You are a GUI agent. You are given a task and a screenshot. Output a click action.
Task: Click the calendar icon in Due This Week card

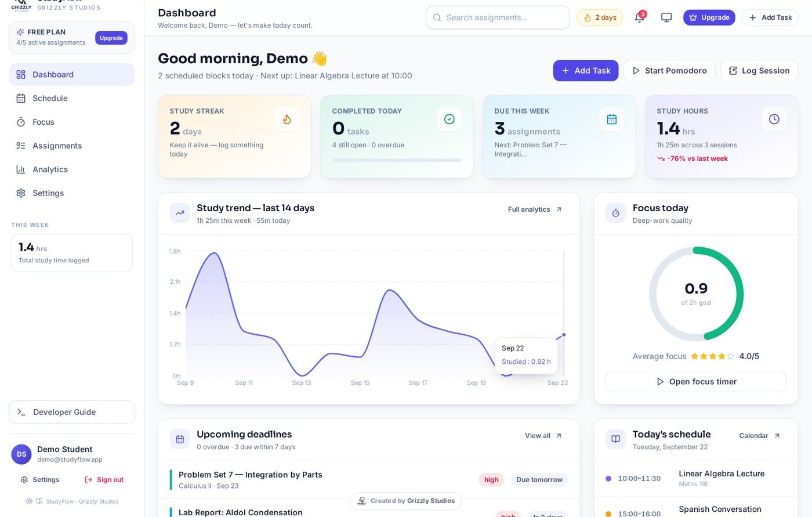(x=611, y=119)
